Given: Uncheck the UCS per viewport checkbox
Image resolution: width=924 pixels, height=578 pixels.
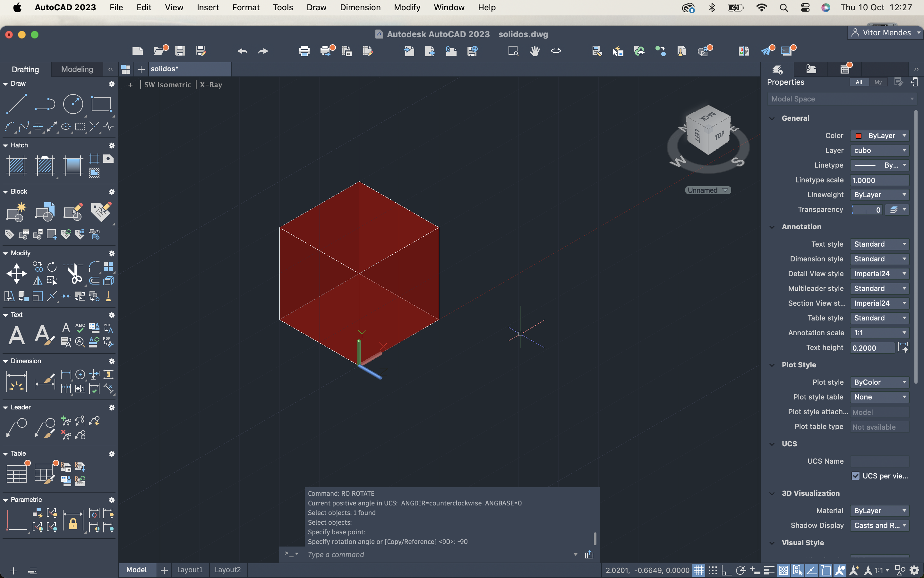Looking at the screenshot, I should (x=855, y=476).
